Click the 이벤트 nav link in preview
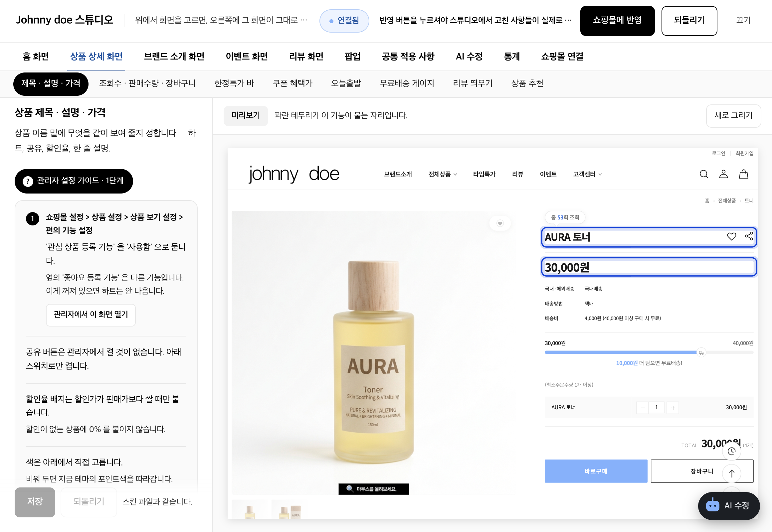Screen dimensions: 772x532 coord(548,174)
